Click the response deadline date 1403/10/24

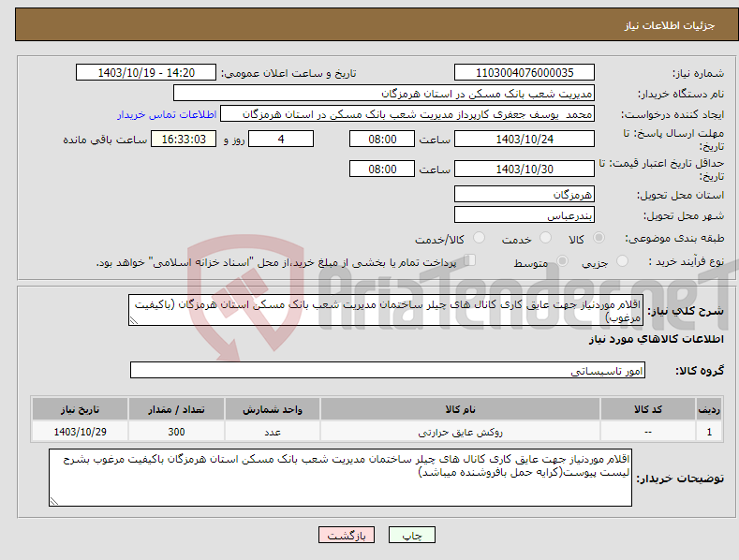click(x=525, y=139)
